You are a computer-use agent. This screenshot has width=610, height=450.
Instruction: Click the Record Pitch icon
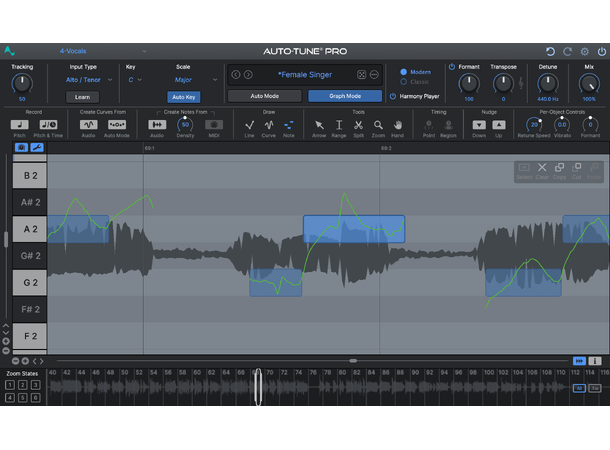(x=19, y=124)
